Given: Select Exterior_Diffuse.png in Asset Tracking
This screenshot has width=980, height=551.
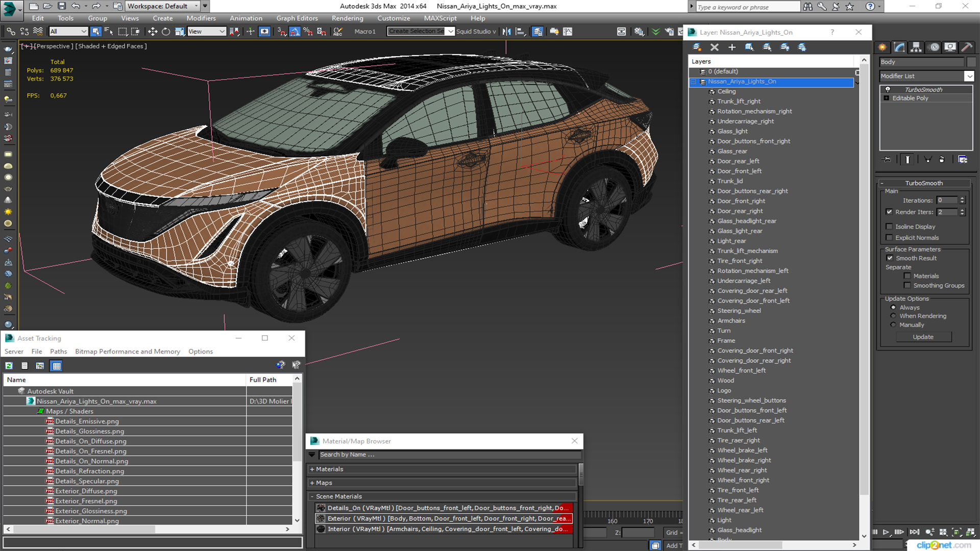Looking at the screenshot, I should [x=86, y=491].
